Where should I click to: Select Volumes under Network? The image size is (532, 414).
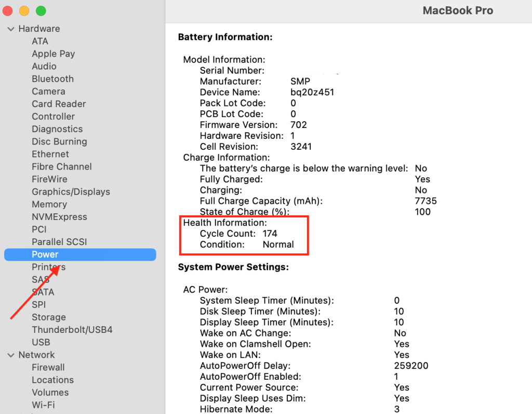point(50,393)
